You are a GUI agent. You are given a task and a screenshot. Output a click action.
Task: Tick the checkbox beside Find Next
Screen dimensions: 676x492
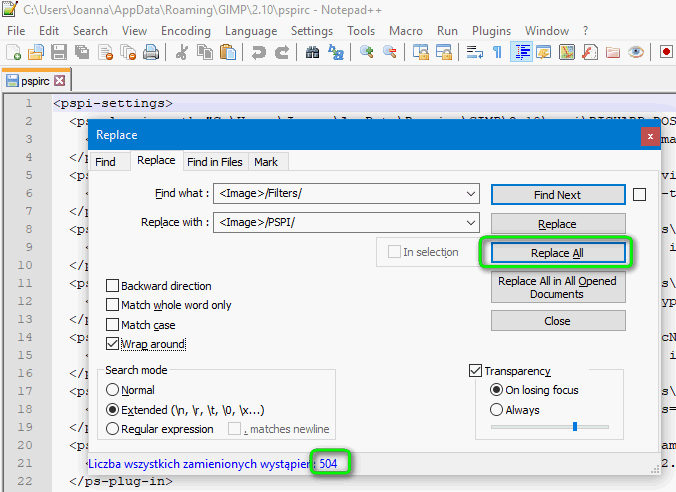(x=639, y=194)
